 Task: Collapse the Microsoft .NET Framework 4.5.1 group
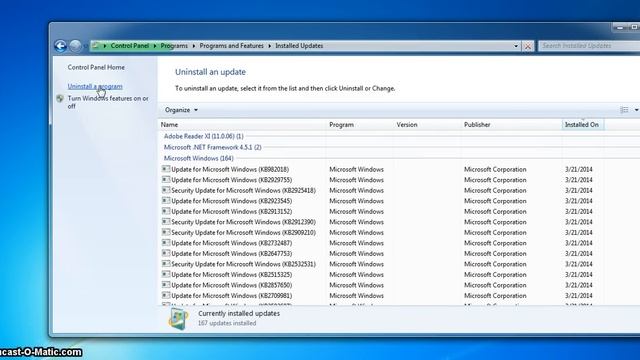213,147
